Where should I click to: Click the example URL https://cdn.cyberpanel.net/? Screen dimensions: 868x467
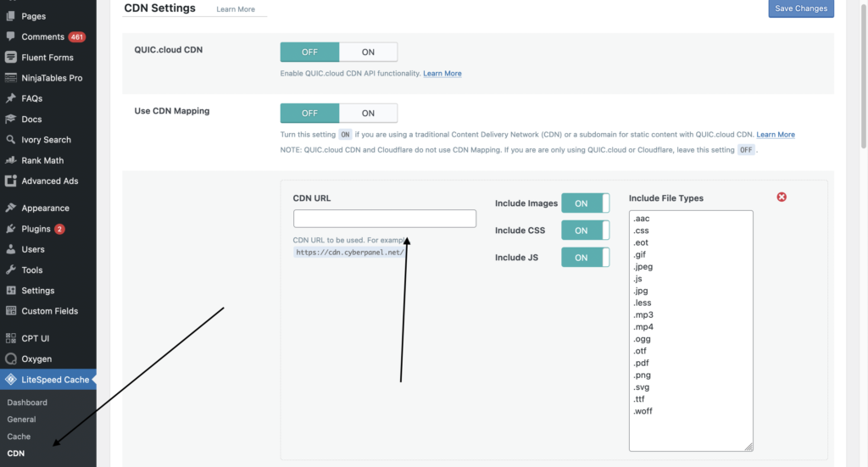pos(350,253)
